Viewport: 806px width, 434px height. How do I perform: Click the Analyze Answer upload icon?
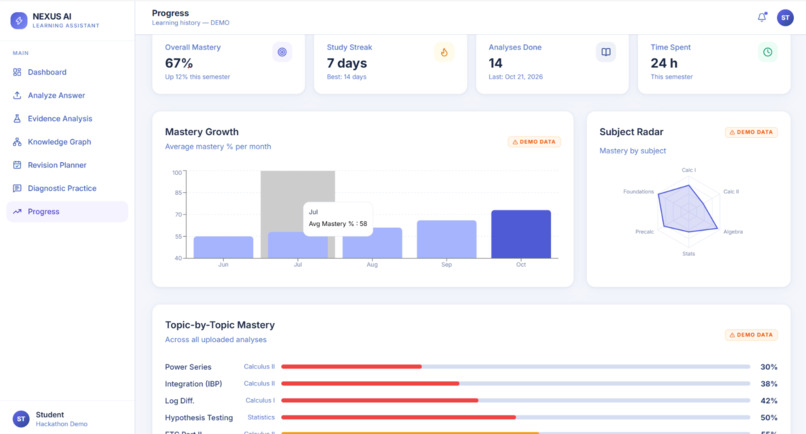(x=17, y=95)
